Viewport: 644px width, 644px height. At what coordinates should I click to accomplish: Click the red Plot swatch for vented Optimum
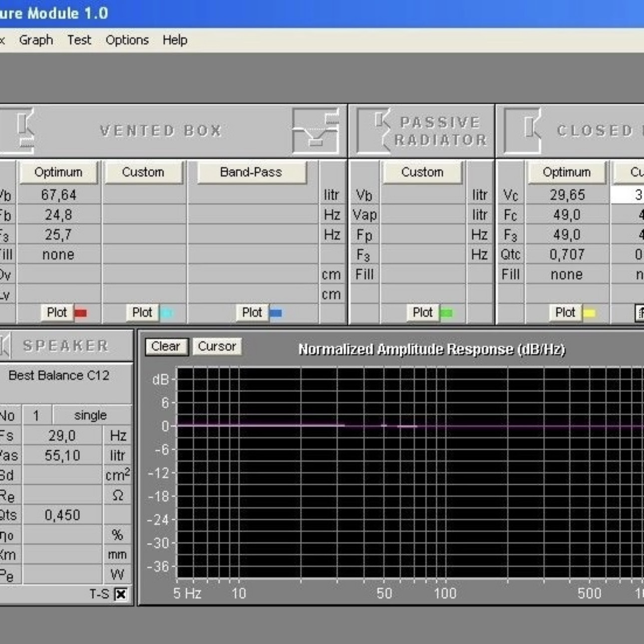pos(80,313)
